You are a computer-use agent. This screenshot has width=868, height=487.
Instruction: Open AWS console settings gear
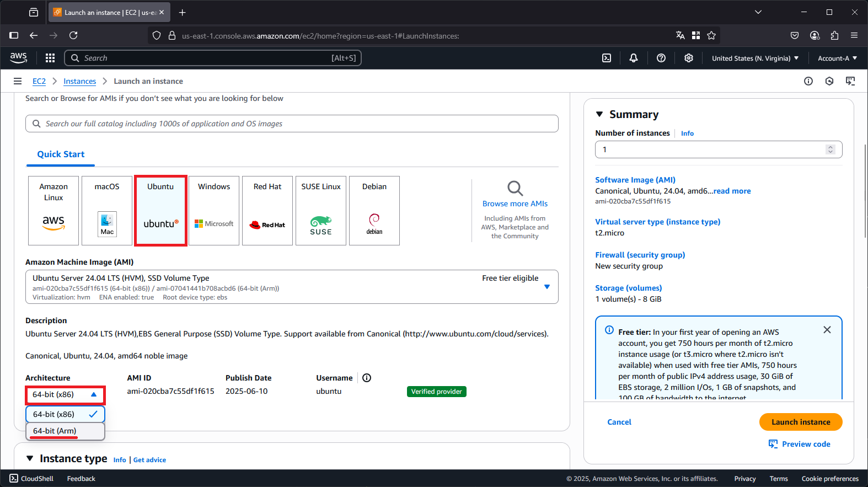pos(689,58)
